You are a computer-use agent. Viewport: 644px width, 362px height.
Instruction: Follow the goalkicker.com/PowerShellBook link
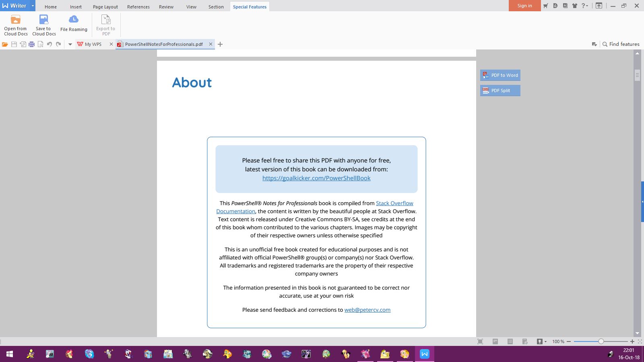tap(316, 178)
